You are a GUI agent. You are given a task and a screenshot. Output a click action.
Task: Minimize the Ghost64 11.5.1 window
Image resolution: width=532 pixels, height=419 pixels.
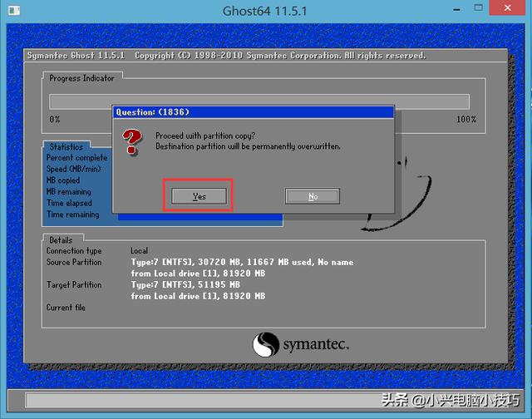(x=456, y=9)
